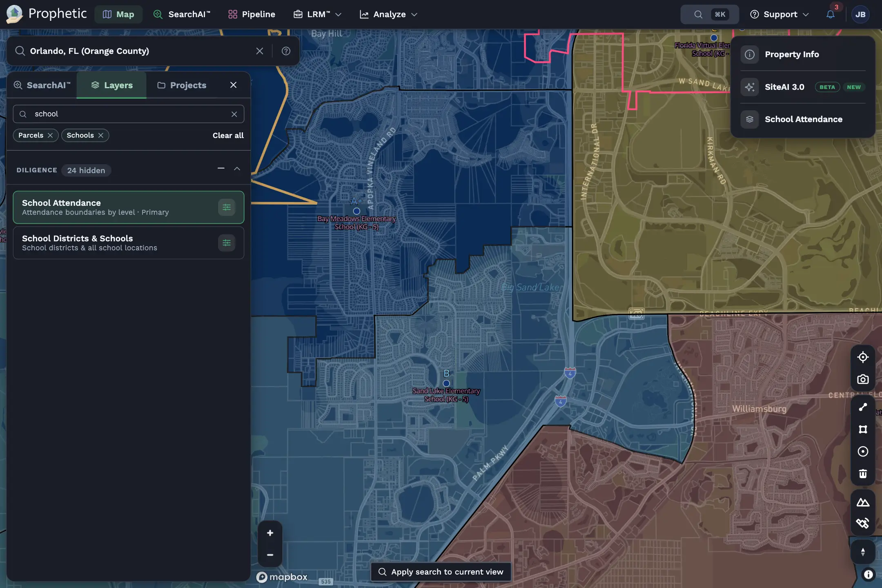This screenshot has height=588, width=882.
Task: Click the Diligence minus button
Action: 221,169
